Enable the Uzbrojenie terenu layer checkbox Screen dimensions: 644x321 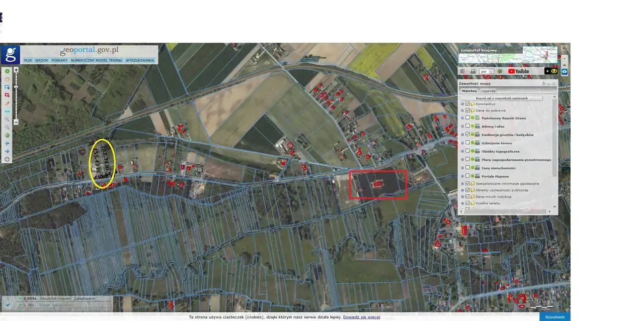pyautogui.click(x=467, y=143)
